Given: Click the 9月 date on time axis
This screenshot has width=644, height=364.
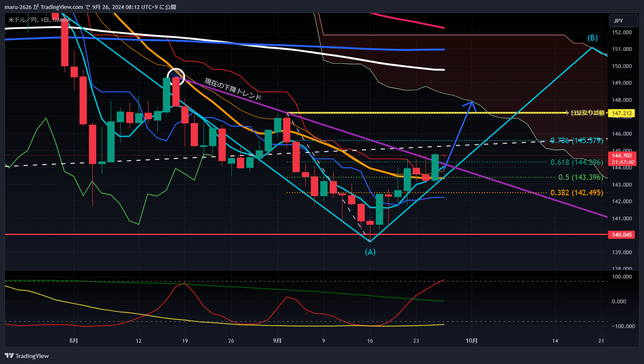Looking at the screenshot, I should tap(278, 341).
